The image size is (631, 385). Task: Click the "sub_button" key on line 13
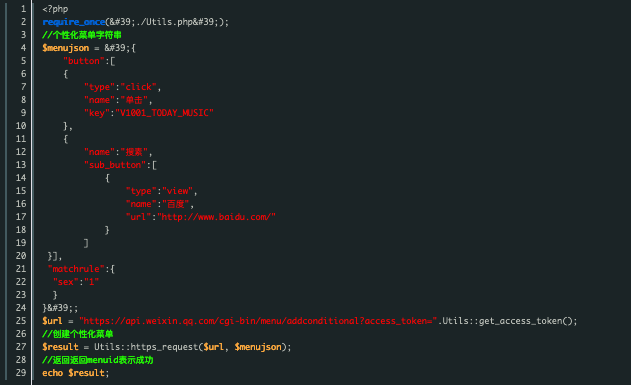point(115,165)
